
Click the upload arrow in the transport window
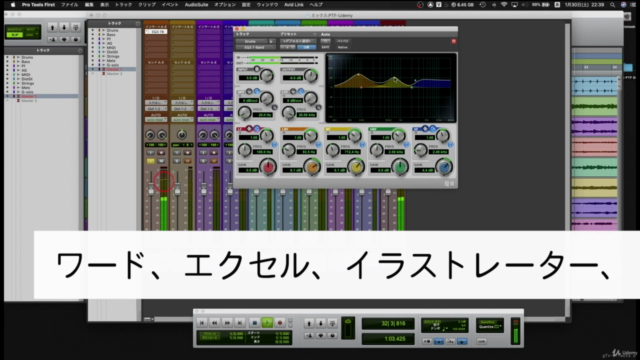coord(309,323)
